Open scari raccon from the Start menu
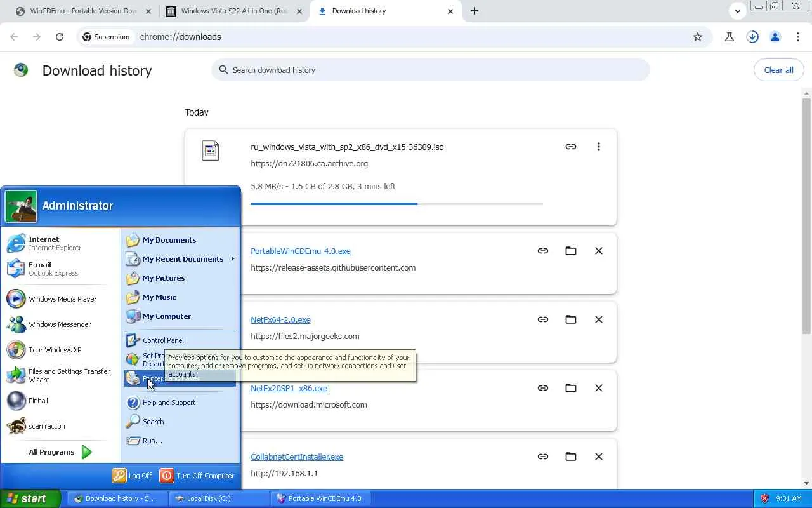The width and height of the screenshot is (812, 508). click(61, 426)
